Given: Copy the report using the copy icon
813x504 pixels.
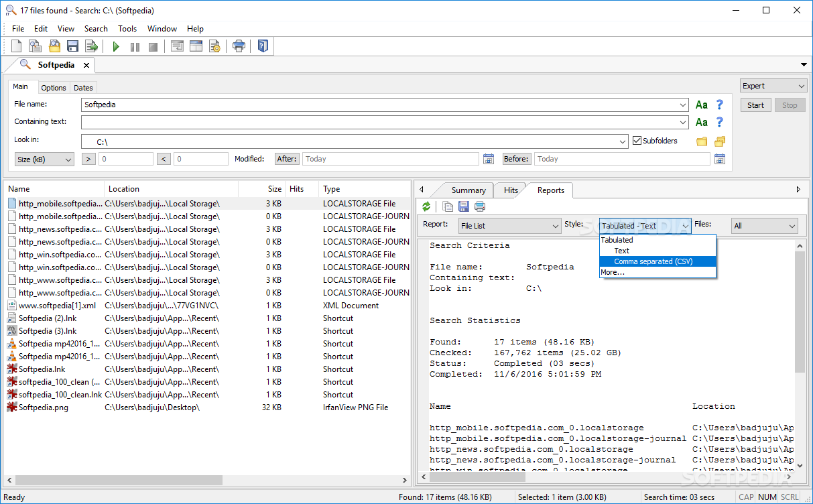Looking at the screenshot, I should (448, 206).
